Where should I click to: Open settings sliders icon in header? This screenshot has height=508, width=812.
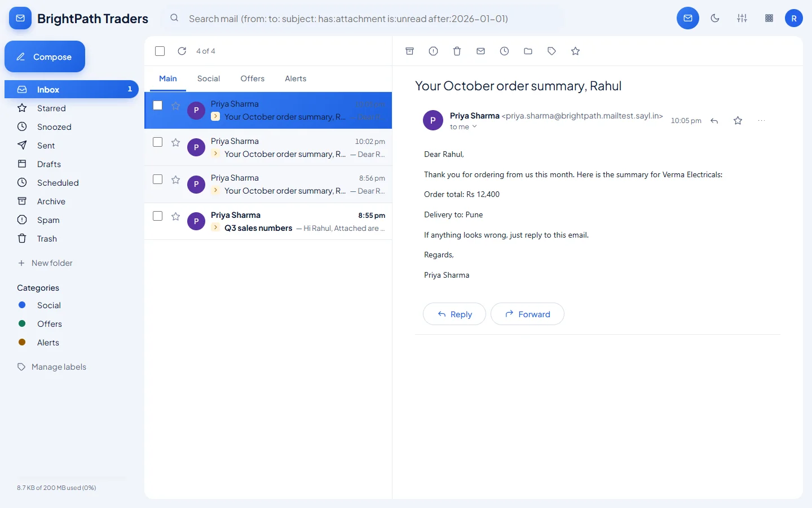(x=742, y=18)
